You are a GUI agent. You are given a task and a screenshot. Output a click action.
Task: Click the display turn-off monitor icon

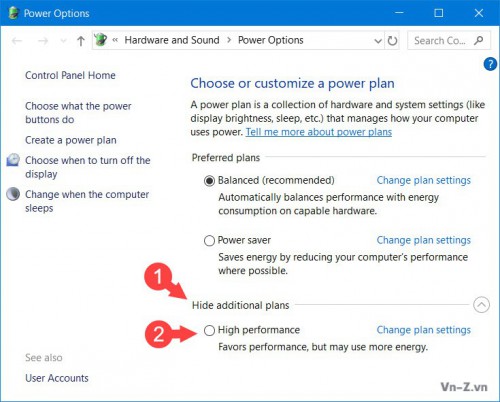pos(13,160)
